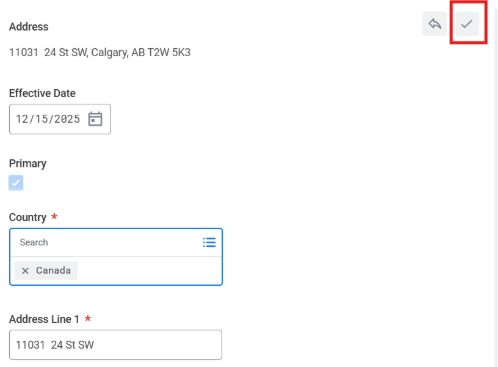
Task: Save address edits with the checkmark icon
Action: (x=467, y=24)
